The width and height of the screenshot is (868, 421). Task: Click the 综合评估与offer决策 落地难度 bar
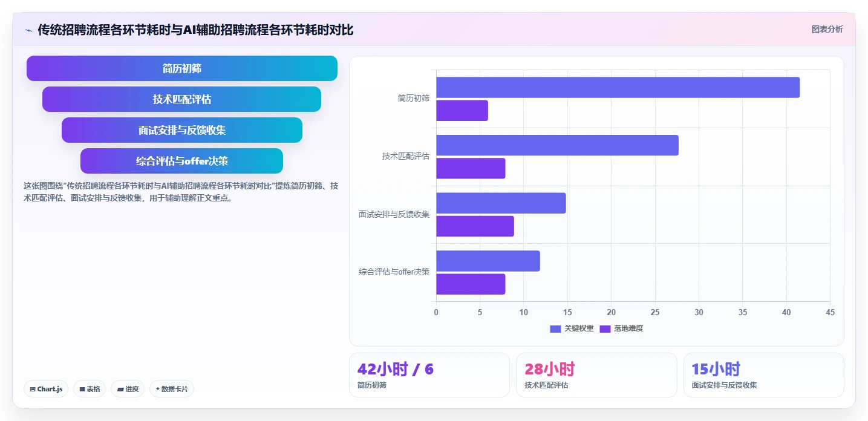pyautogui.click(x=471, y=284)
